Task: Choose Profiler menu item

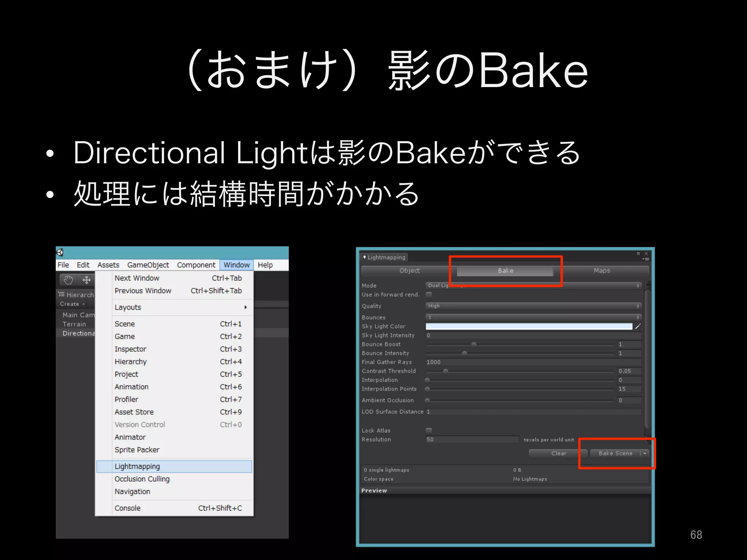Action: click(174, 400)
